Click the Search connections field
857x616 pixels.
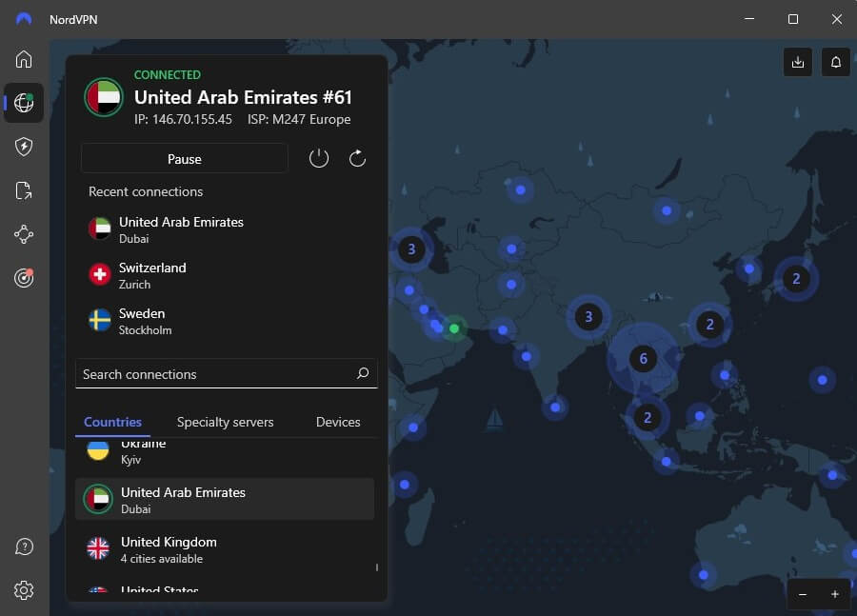227,374
